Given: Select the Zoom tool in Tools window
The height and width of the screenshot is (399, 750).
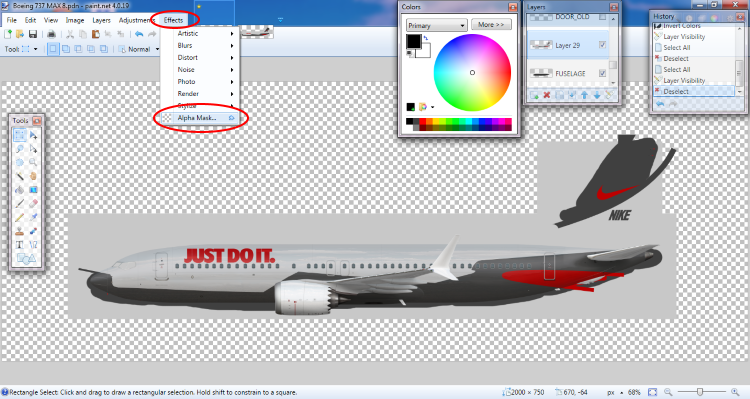Looking at the screenshot, I should [x=33, y=162].
